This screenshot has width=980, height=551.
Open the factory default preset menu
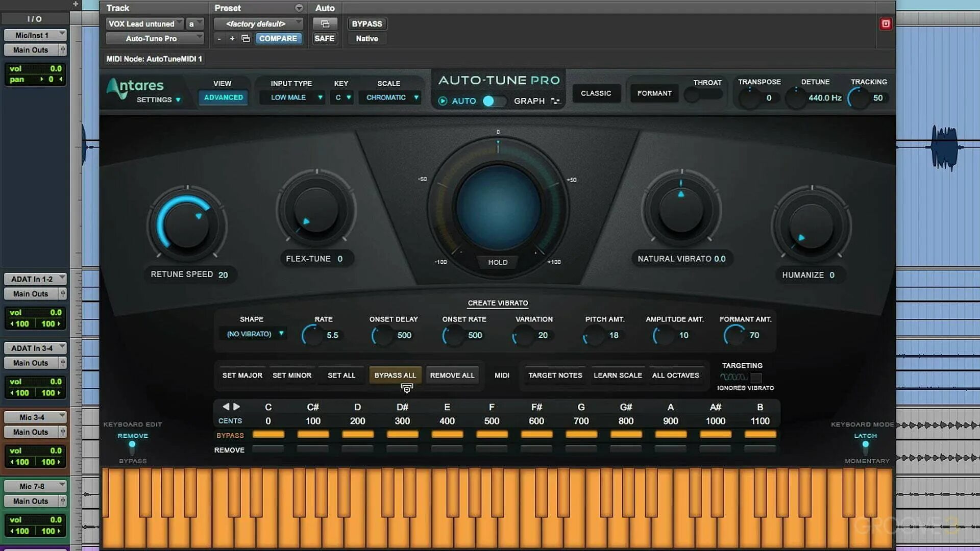[257, 23]
